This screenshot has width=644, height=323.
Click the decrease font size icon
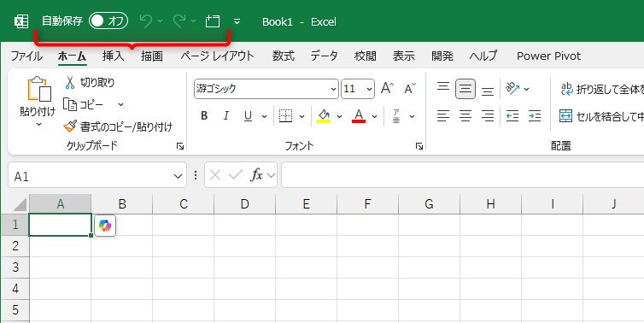point(410,88)
